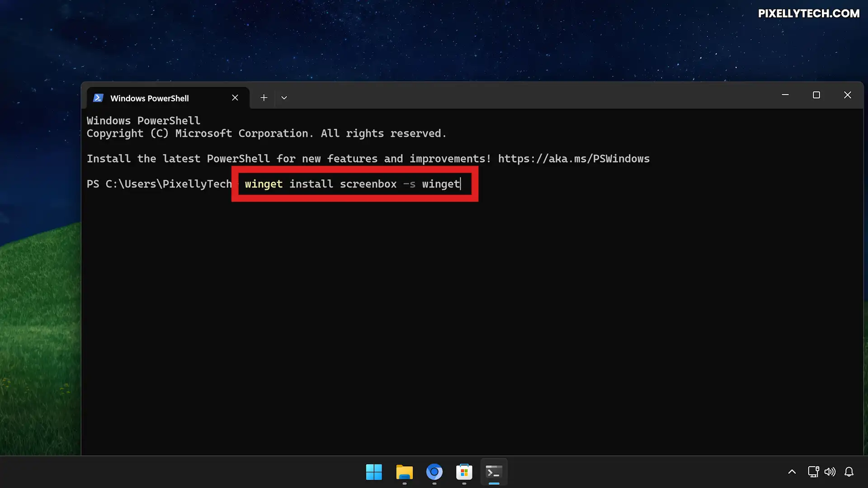The width and height of the screenshot is (868, 488).
Task: Open a new terminal tab
Action: tap(264, 98)
